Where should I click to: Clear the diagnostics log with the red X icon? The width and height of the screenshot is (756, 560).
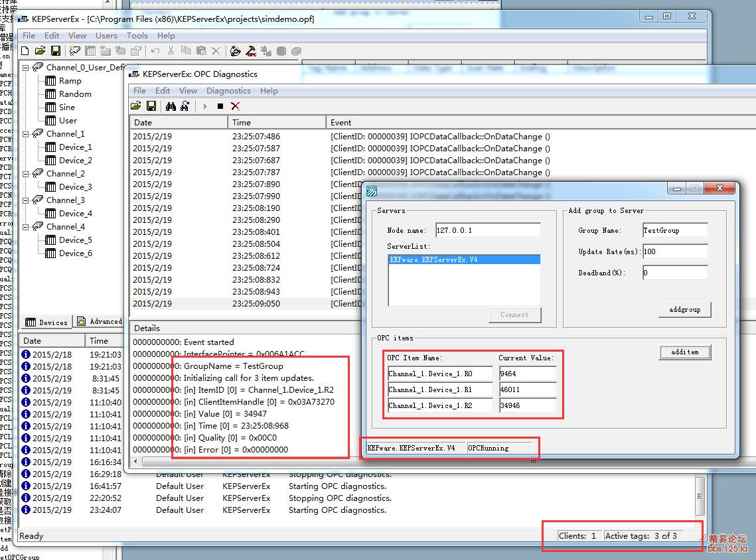235,106
